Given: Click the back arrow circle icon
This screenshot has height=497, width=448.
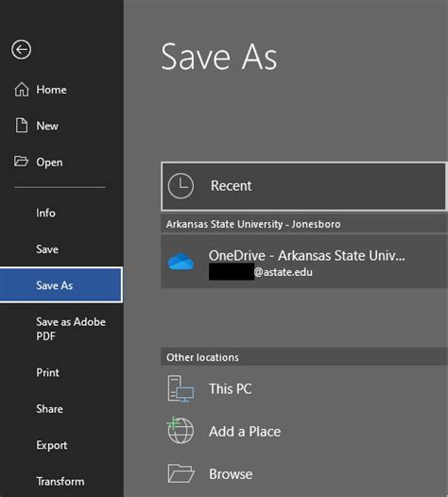Looking at the screenshot, I should click(21, 49).
